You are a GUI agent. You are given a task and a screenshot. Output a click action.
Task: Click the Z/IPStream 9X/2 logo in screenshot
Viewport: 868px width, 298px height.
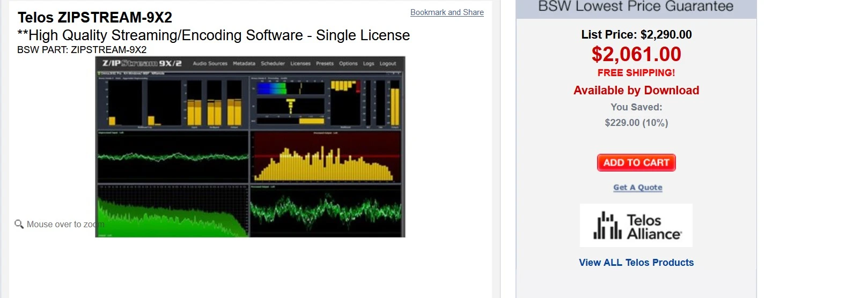coord(142,63)
